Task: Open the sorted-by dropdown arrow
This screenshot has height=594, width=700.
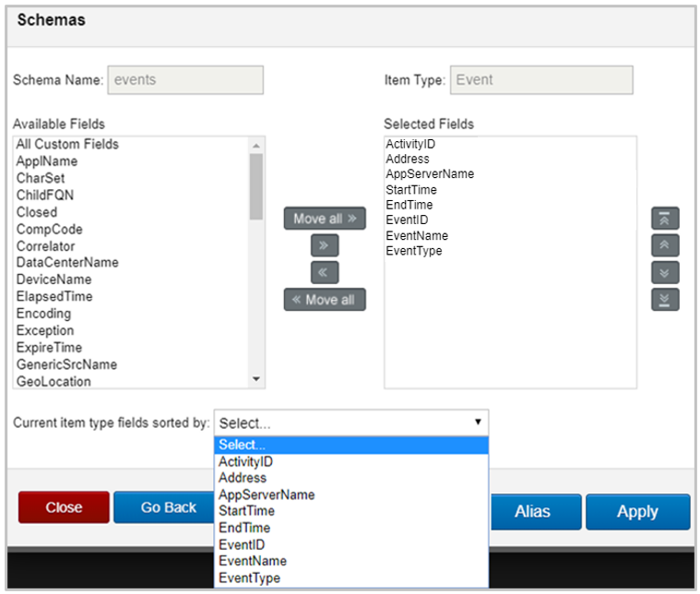Action: coord(478,422)
